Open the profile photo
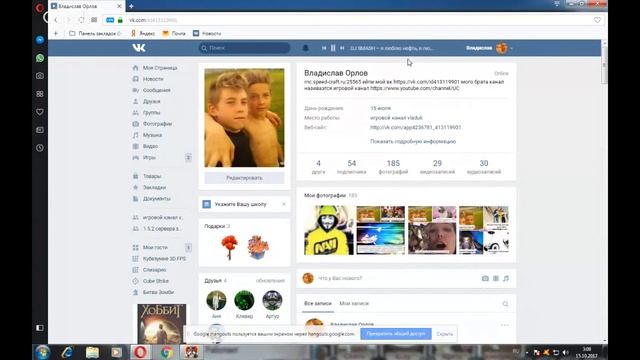This screenshot has height=360, width=640. [x=244, y=118]
